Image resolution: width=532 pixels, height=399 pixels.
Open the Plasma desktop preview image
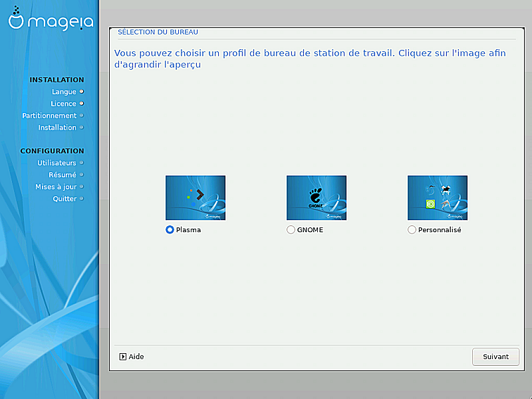pyautogui.click(x=196, y=198)
